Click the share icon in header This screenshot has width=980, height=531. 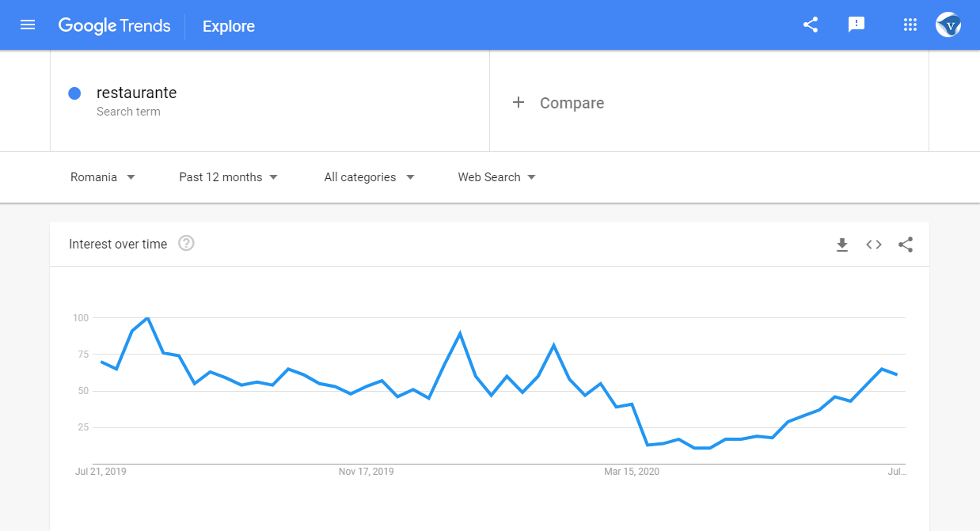pyautogui.click(x=811, y=25)
